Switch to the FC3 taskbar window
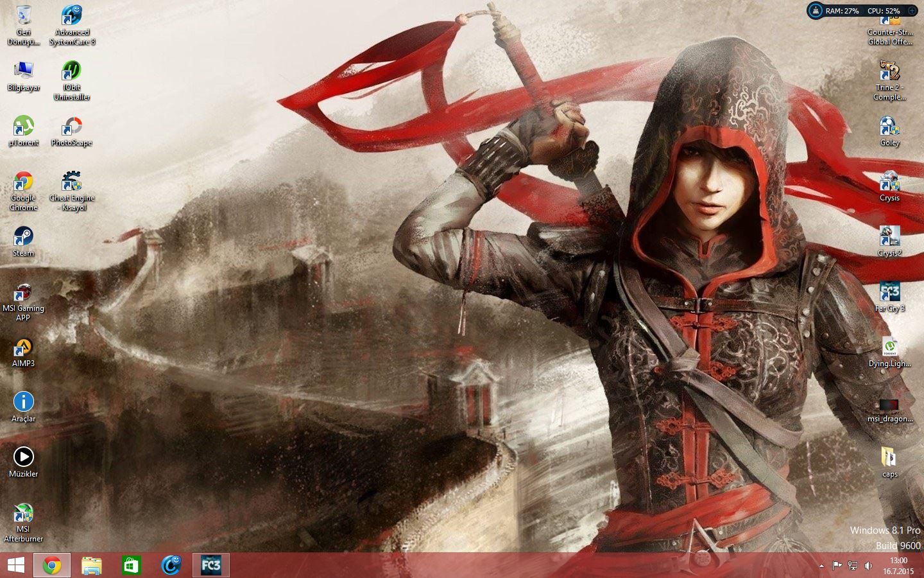The height and width of the screenshot is (578, 924). (x=211, y=565)
